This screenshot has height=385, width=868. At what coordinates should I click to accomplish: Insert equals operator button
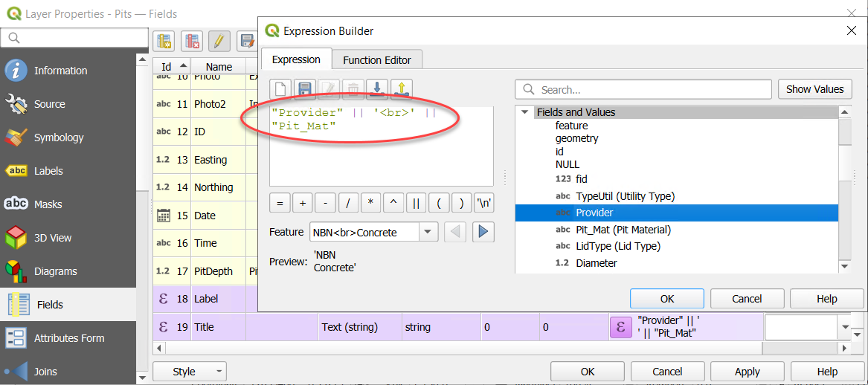(x=280, y=204)
